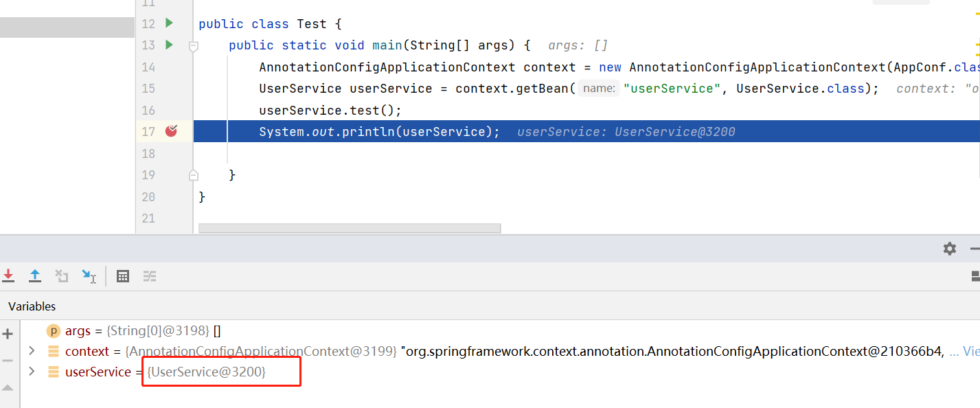The width and height of the screenshot is (980, 408).
Task: Expand the userService variable node
Action: coord(31,372)
